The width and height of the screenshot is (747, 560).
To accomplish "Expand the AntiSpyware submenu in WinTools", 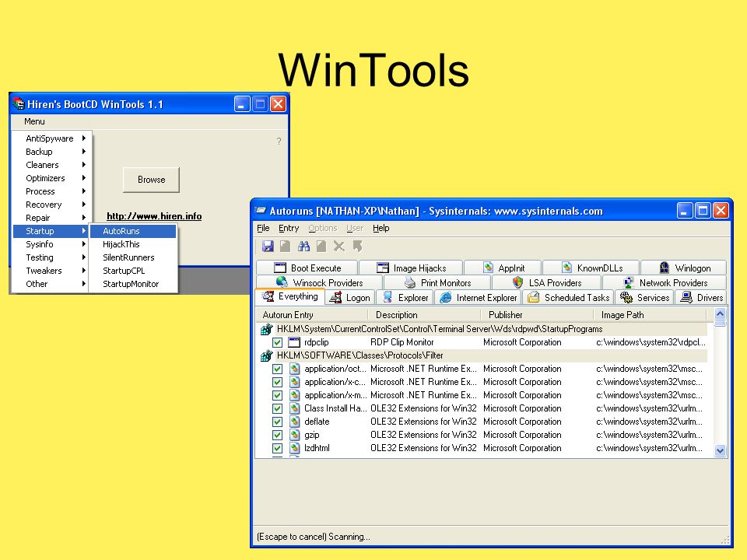I will coord(51,138).
